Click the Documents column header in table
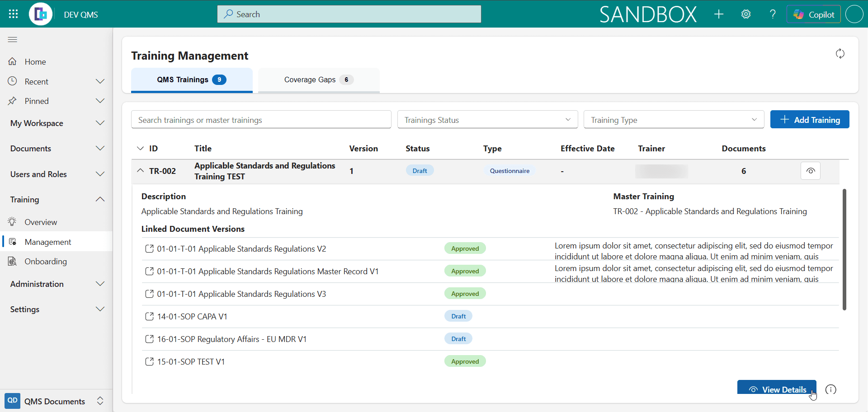This screenshot has width=868, height=412. [744, 149]
